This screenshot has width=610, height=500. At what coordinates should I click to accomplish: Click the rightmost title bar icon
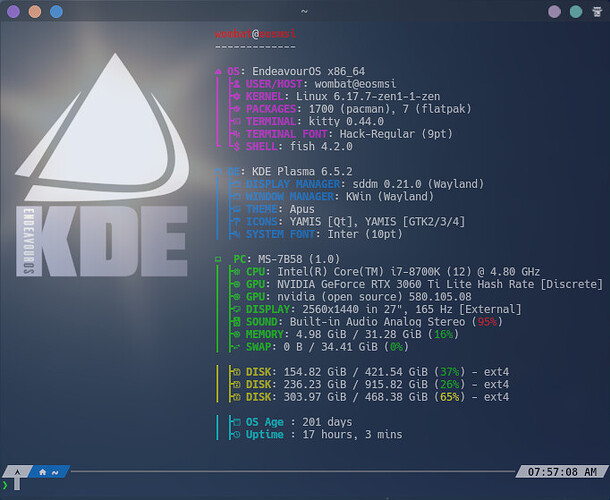click(597, 12)
